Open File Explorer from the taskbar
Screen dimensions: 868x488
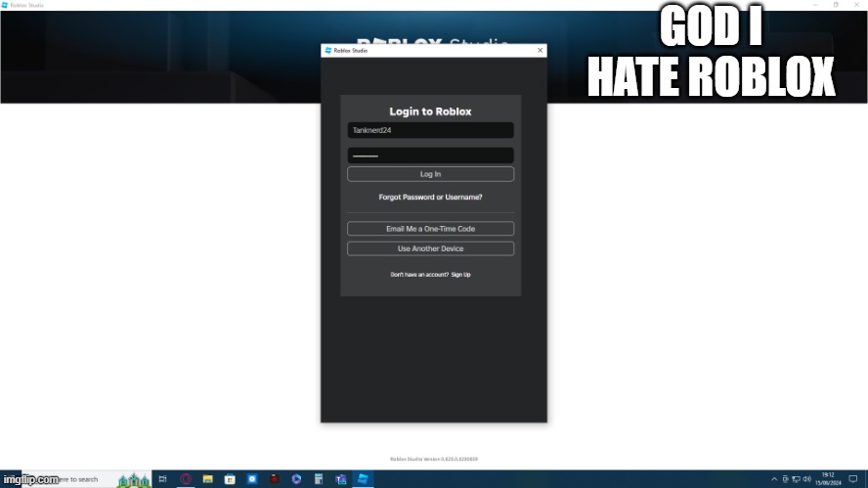tap(207, 479)
